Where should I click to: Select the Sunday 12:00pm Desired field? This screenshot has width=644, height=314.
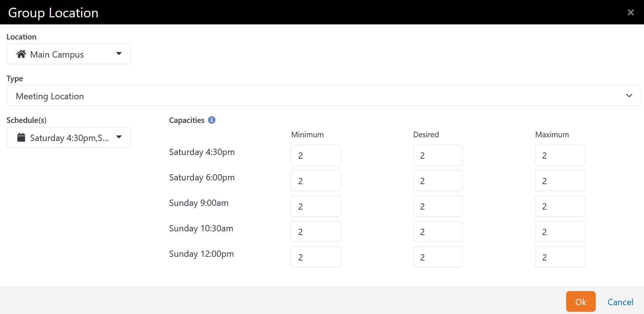pos(438,257)
